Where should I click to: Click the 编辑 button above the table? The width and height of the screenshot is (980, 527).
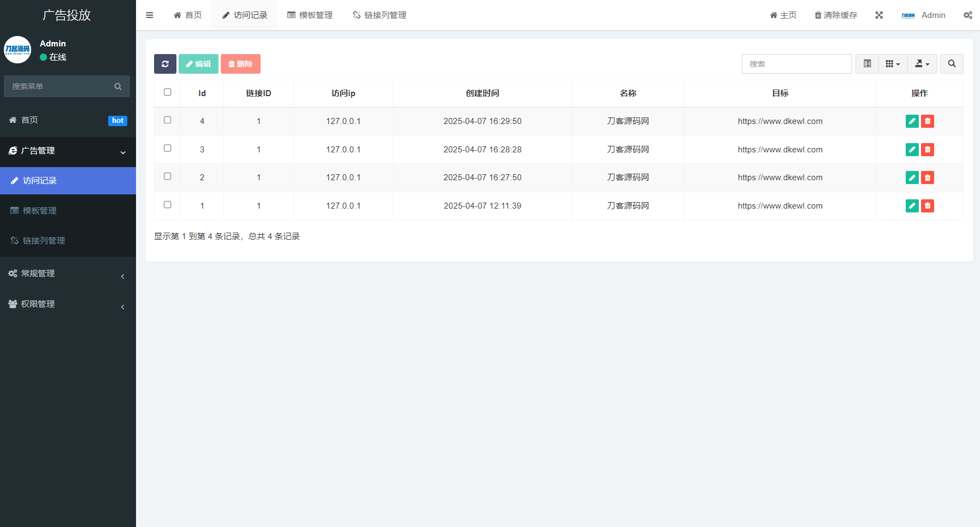(198, 64)
